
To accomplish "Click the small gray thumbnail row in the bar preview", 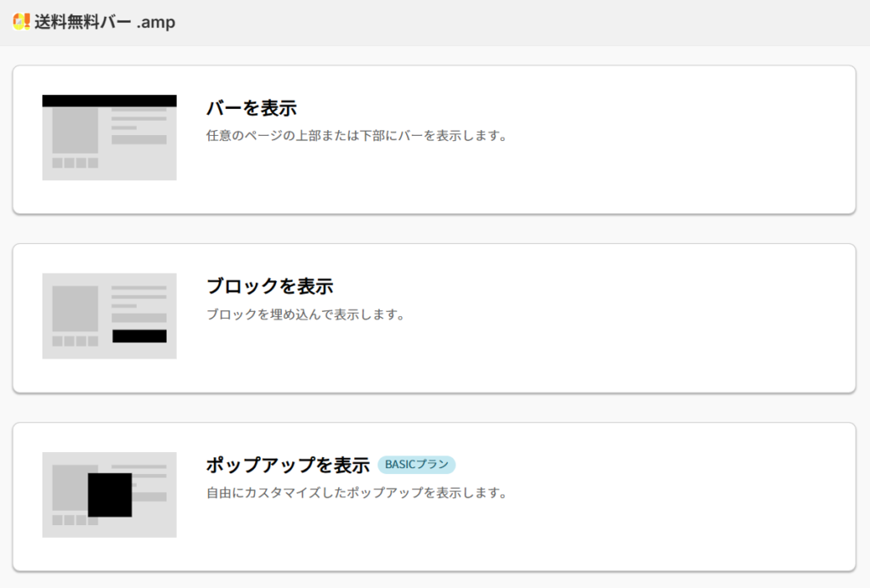I will coord(76,162).
